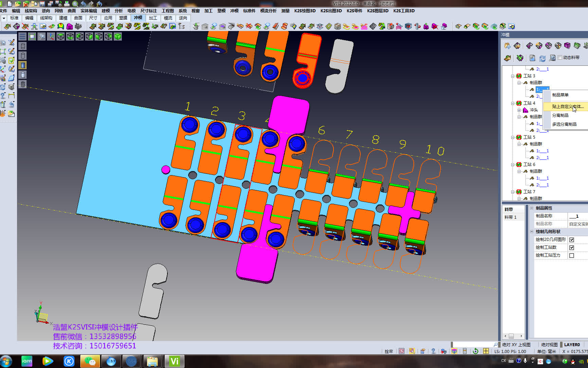Switch to the 标准 toolbar tab

coord(14,18)
